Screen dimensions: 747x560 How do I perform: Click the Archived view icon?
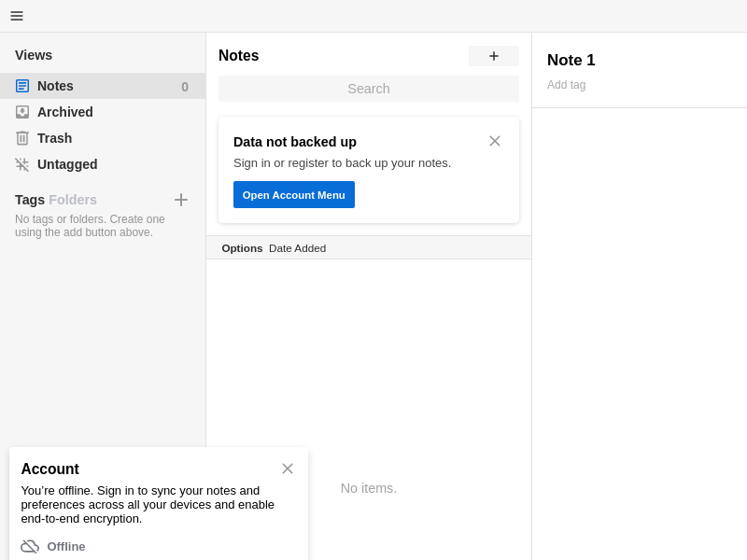(x=22, y=112)
